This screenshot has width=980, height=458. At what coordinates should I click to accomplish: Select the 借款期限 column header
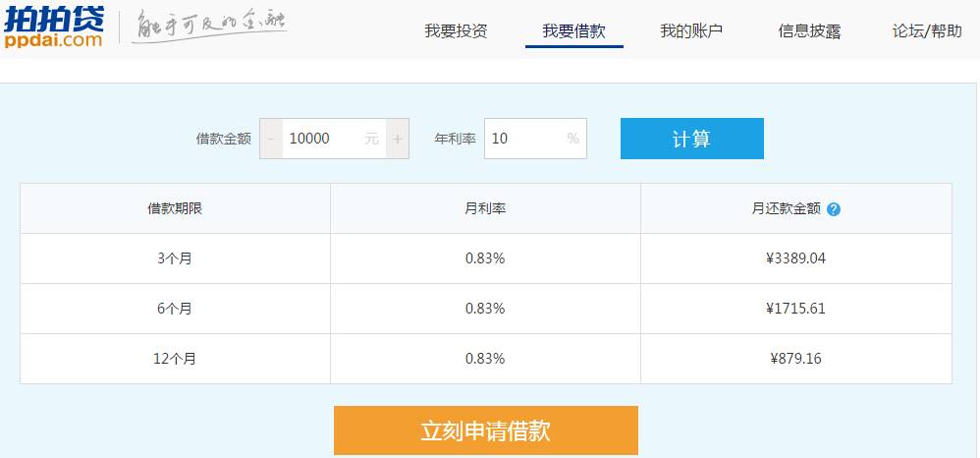click(x=175, y=209)
